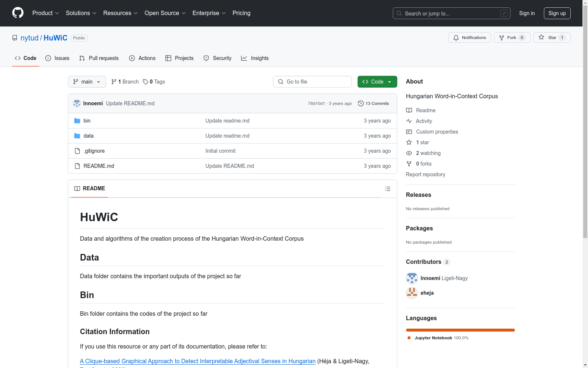Viewport: 588px width, 368px height.
Task: Open the Security tab
Action: click(218, 58)
